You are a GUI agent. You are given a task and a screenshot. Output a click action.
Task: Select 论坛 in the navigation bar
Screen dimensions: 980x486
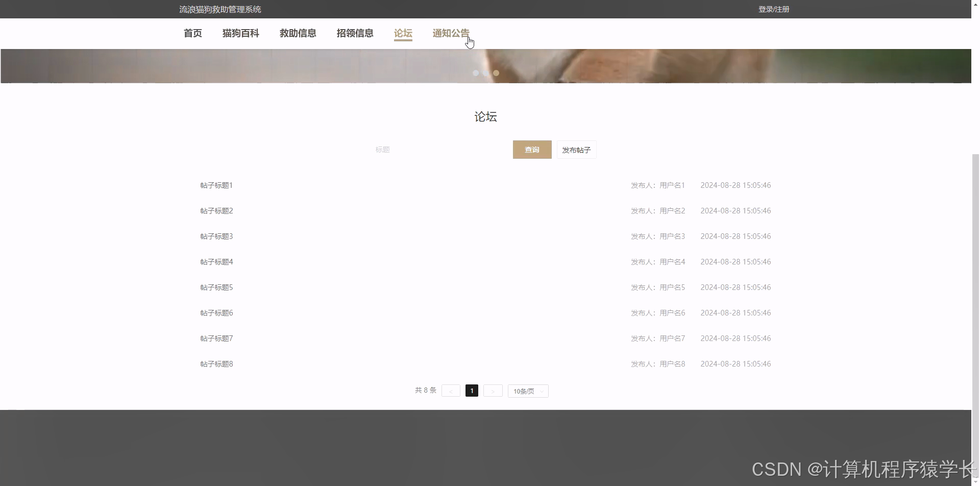click(x=403, y=33)
